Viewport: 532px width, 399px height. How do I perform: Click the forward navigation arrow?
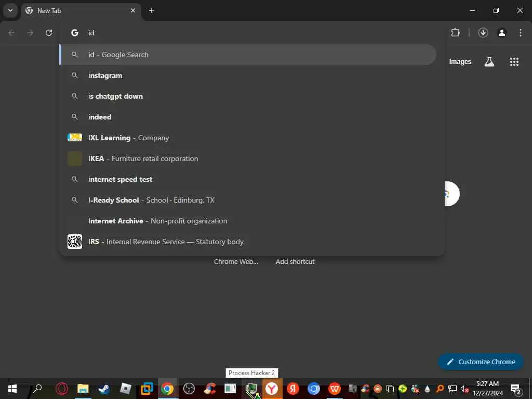[30, 33]
